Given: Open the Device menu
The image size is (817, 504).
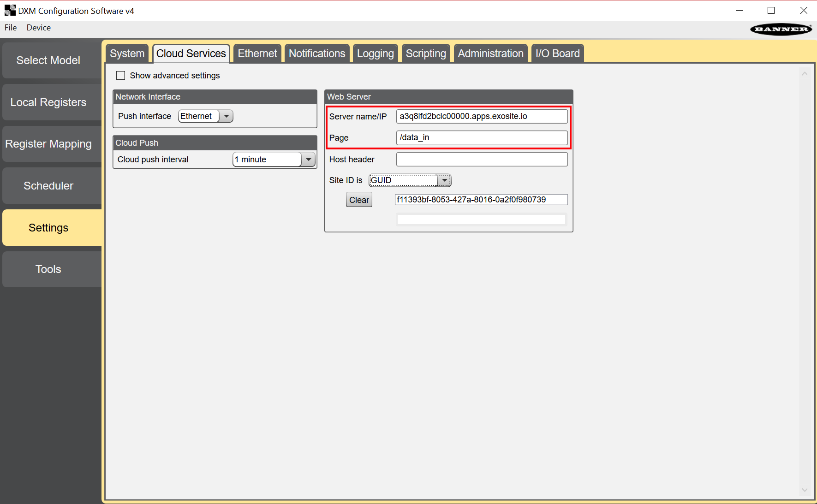Looking at the screenshot, I should [x=39, y=28].
